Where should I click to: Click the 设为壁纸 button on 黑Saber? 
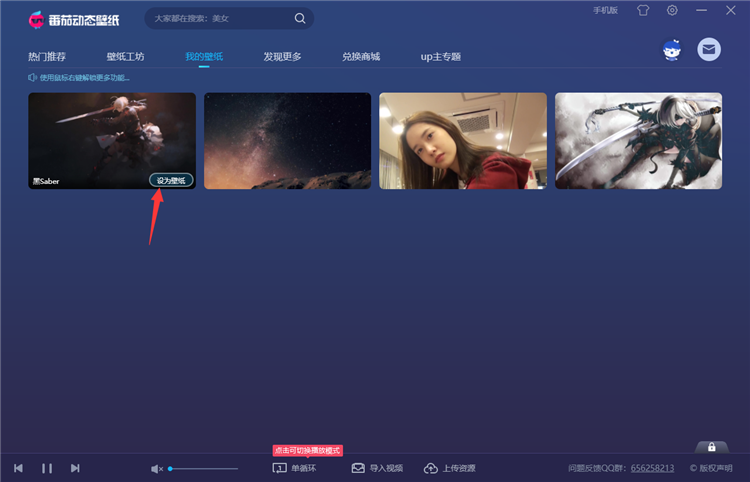[x=171, y=180]
